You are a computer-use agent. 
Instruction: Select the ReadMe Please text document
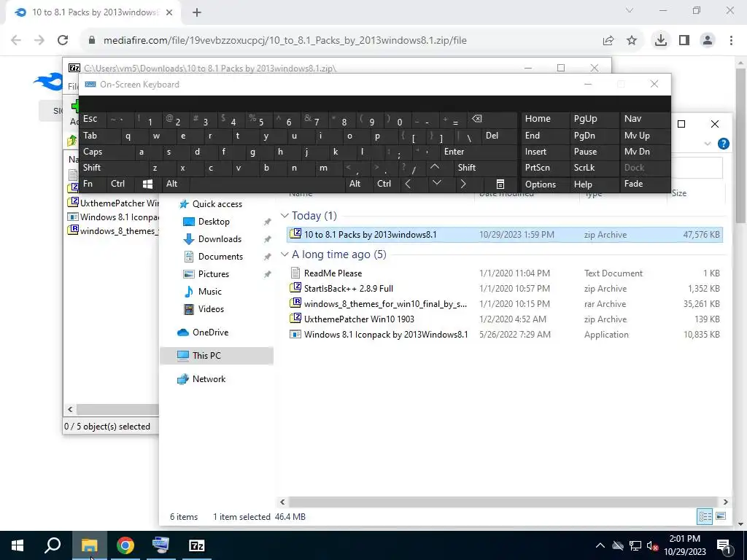[x=505, y=273]
